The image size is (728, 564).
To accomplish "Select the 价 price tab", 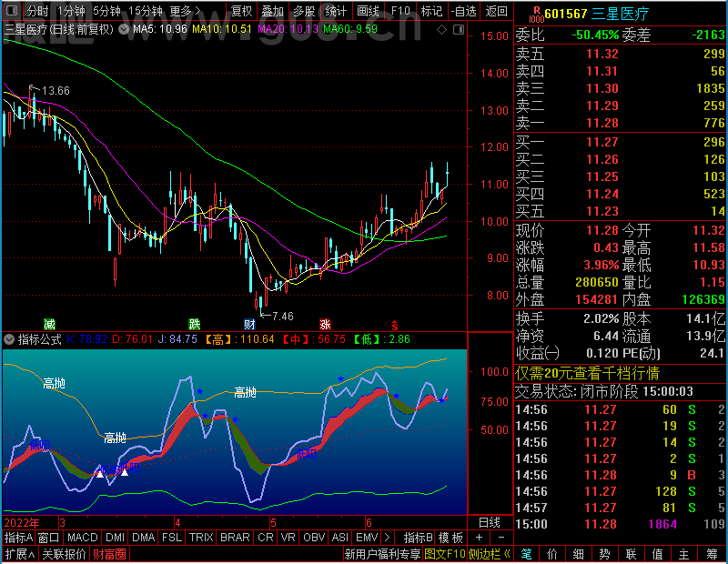I will 552,554.
